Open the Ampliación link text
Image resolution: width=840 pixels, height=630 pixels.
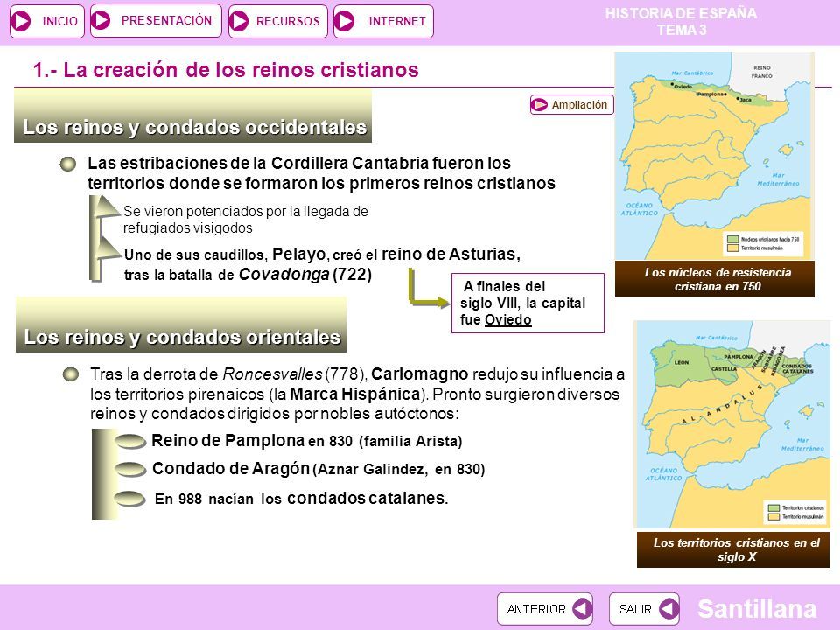tap(579, 104)
